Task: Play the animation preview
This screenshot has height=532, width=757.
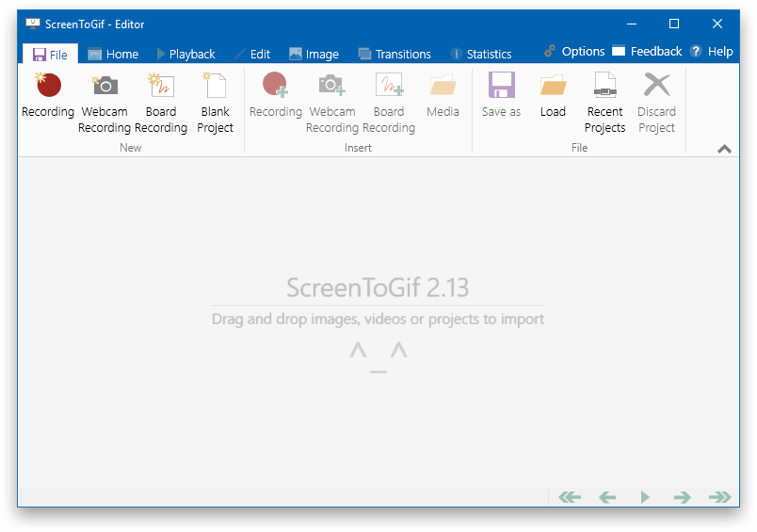Action: pos(645,497)
